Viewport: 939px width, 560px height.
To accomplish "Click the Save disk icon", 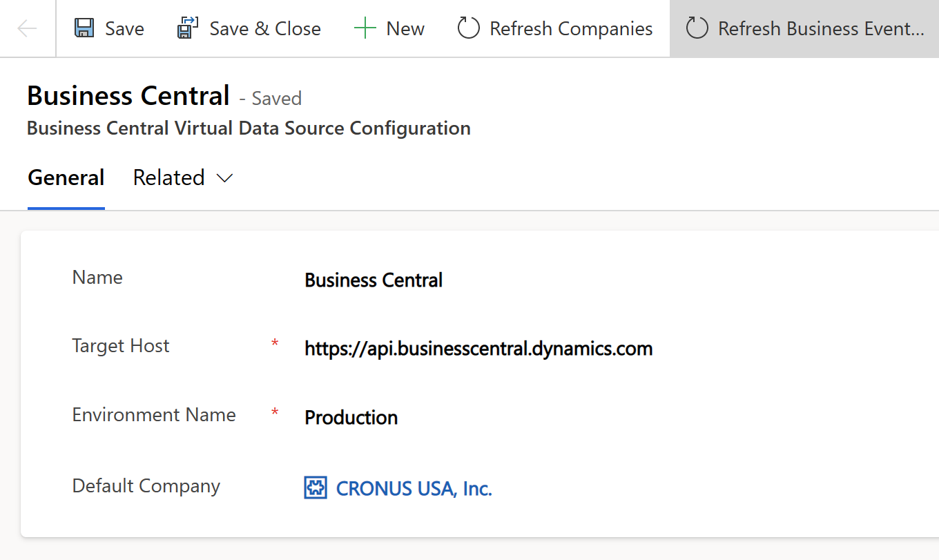I will coord(83,28).
